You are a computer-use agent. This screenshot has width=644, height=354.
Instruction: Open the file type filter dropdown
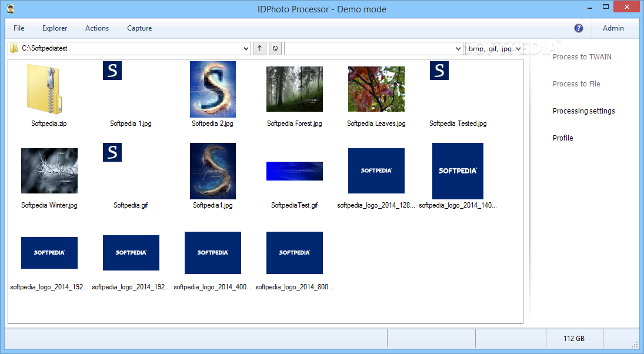point(518,48)
